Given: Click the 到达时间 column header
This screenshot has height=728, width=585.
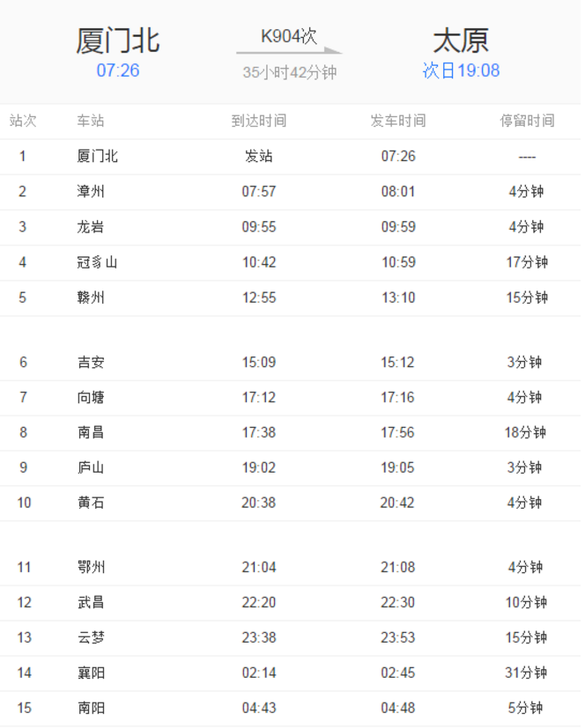Looking at the screenshot, I should tap(259, 121).
